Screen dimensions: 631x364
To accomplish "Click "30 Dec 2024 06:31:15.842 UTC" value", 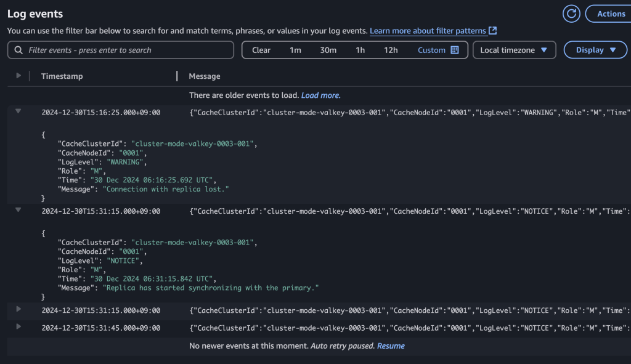I will coord(152,279).
